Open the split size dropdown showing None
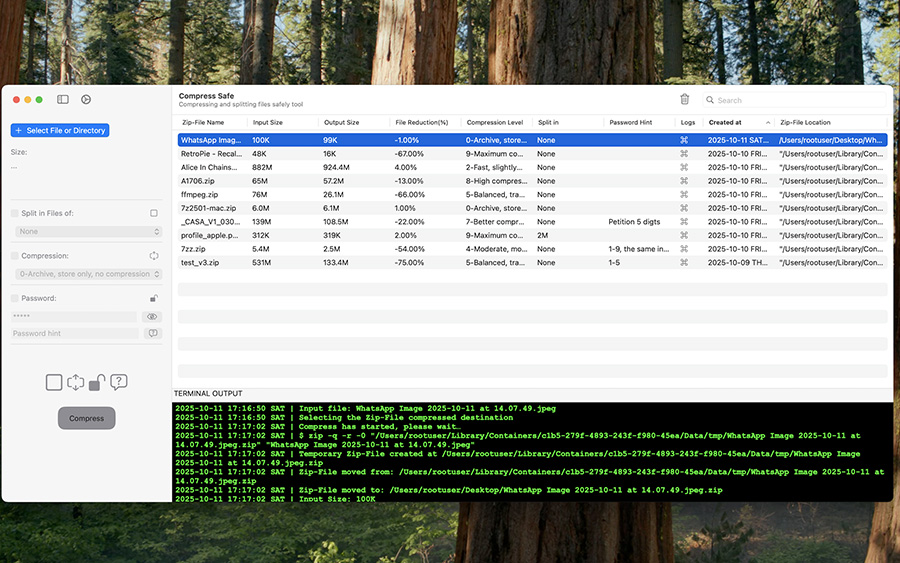900x563 pixels. (86, 231)
